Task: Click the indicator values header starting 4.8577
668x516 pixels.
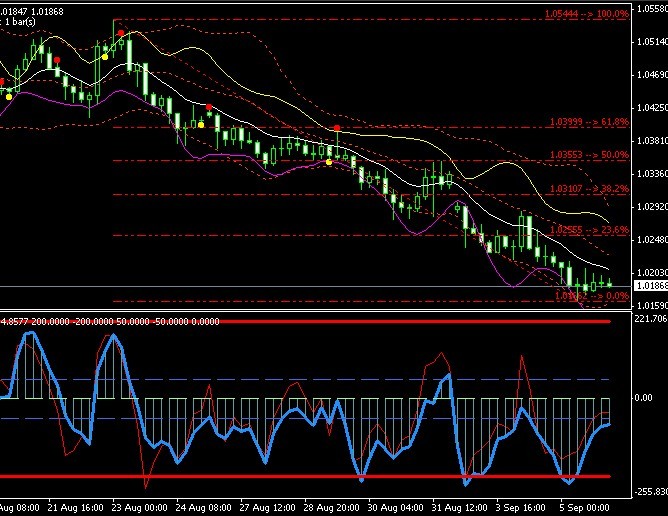Action: 110,322
